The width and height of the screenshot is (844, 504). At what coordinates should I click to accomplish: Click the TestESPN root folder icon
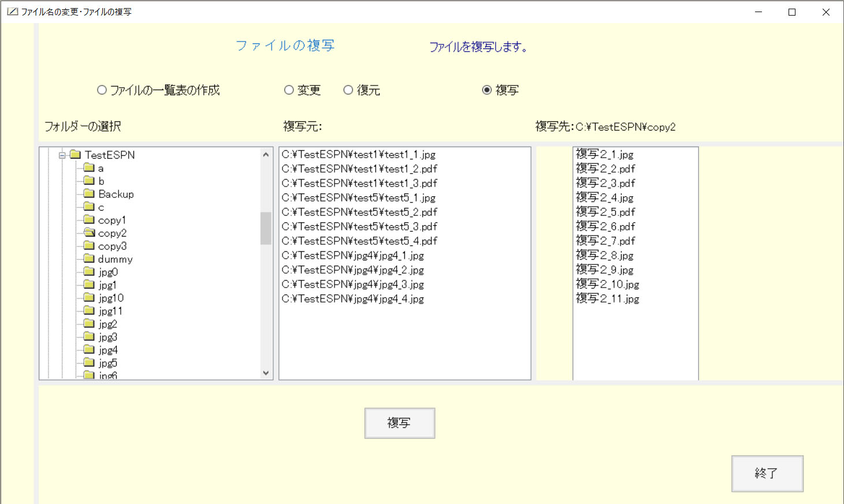(75, 155)
